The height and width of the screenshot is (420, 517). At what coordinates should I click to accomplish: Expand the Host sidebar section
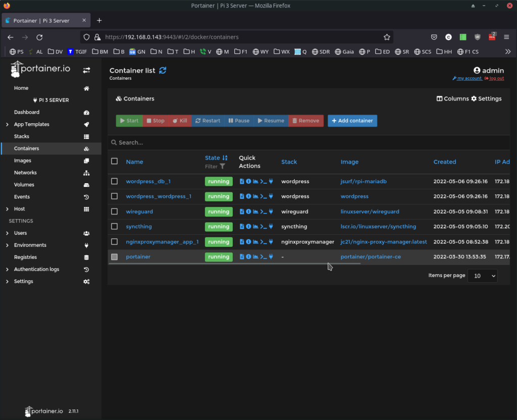(7, 208)
